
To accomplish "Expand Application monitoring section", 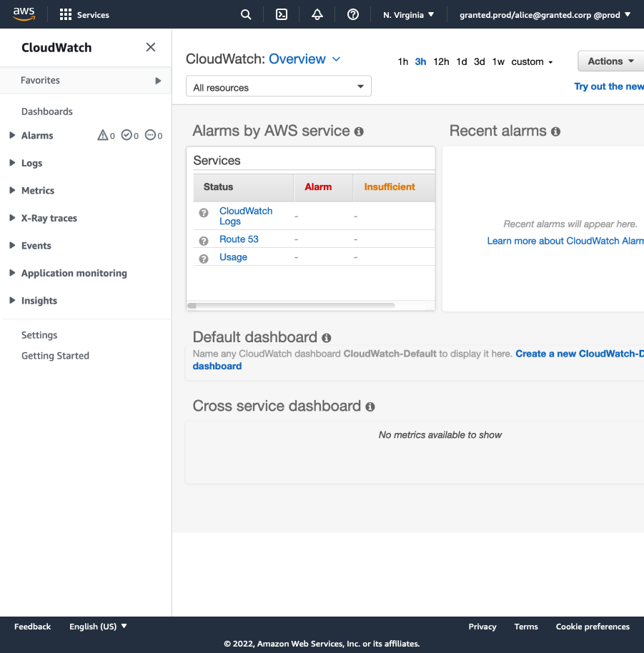I will point(12,272).
